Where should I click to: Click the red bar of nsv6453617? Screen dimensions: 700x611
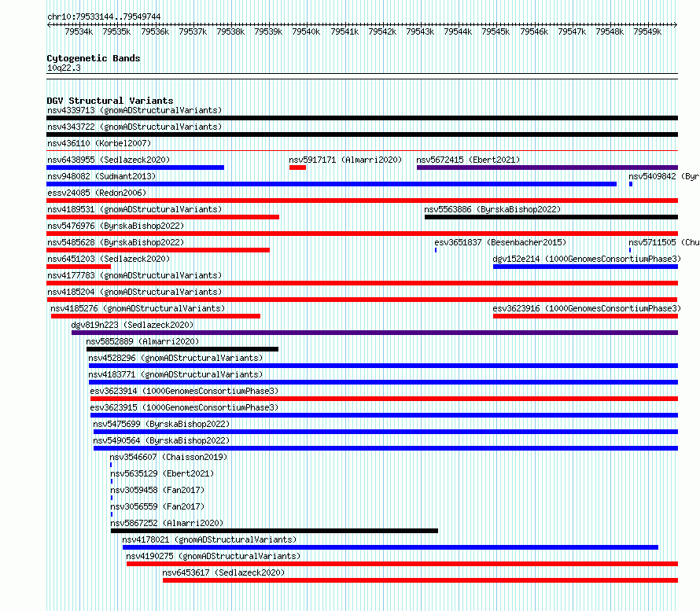tap(421, 580)
